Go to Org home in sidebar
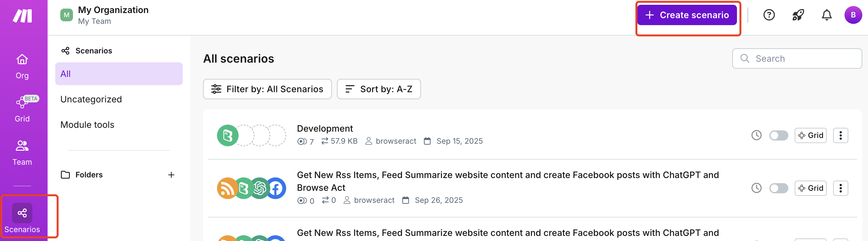The width and height of the screenshot is (868, 241). point(22,66)
